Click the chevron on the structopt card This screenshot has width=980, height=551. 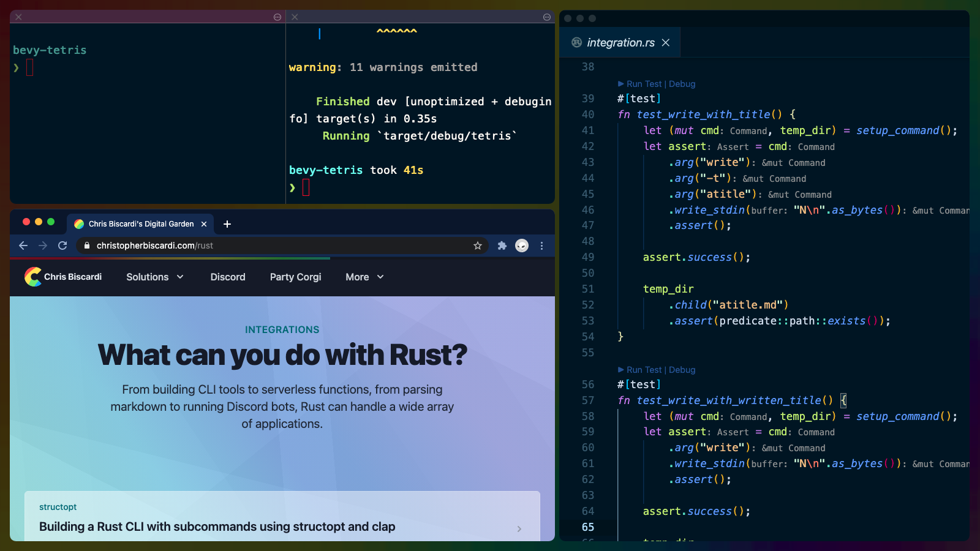519,529
